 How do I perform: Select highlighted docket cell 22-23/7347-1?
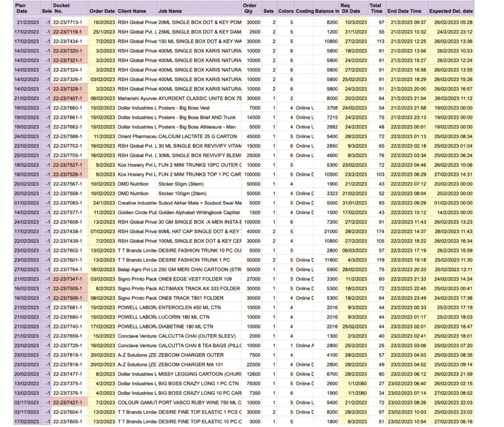point(67,279)
